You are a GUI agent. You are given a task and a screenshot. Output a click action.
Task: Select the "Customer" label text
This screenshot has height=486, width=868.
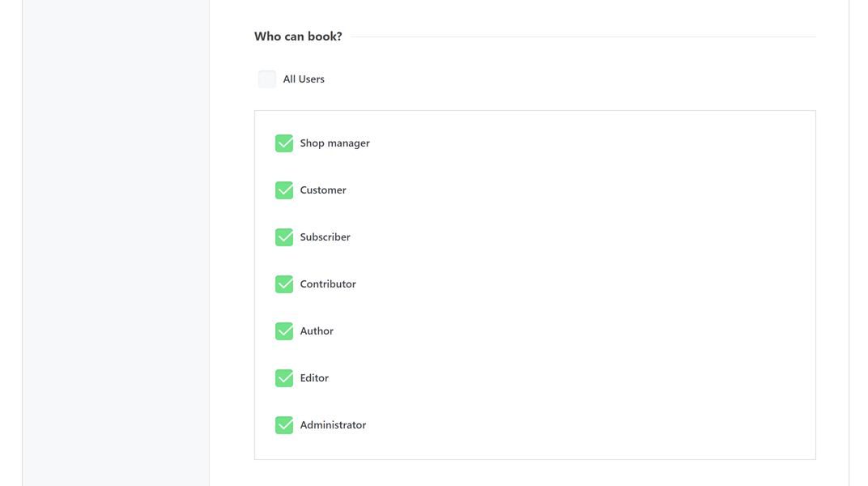[323, 190]
